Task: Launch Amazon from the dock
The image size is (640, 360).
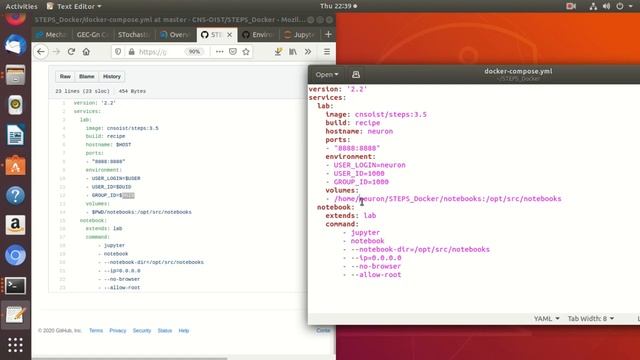Action: click(x=15, y=225)
